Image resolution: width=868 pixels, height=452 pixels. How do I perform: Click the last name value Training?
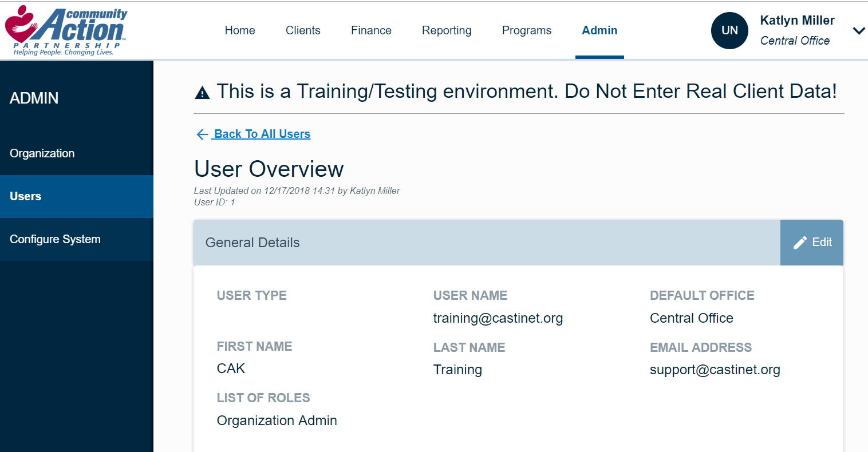click(457, 370)
